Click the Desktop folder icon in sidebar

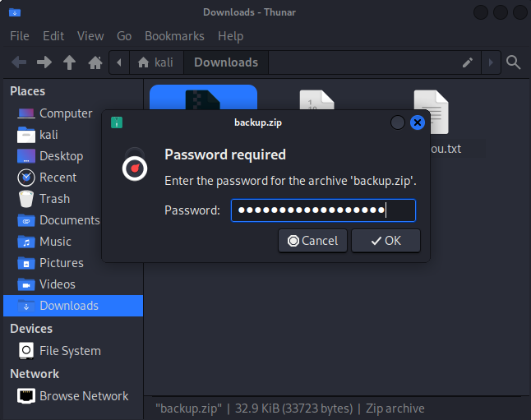26,156
